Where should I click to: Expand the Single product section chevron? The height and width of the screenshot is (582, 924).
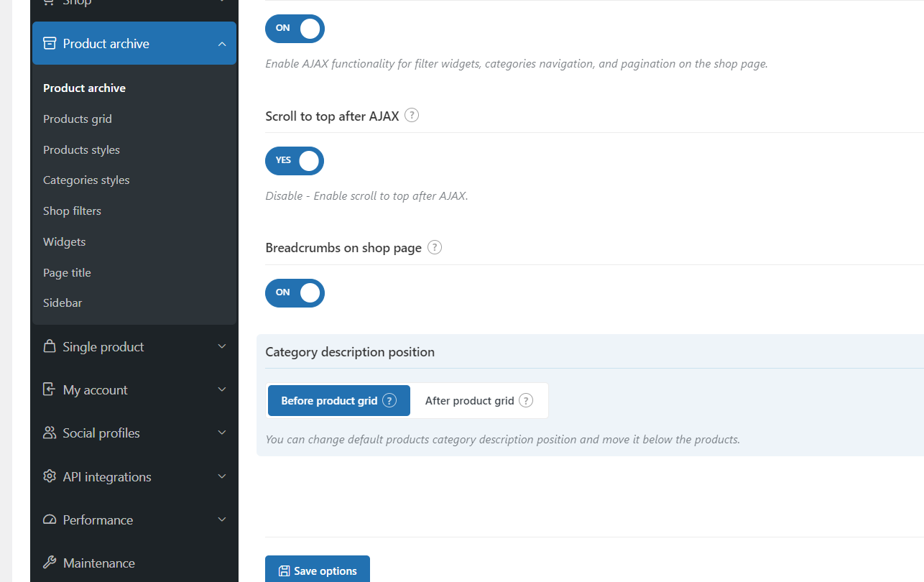point(222,346)
